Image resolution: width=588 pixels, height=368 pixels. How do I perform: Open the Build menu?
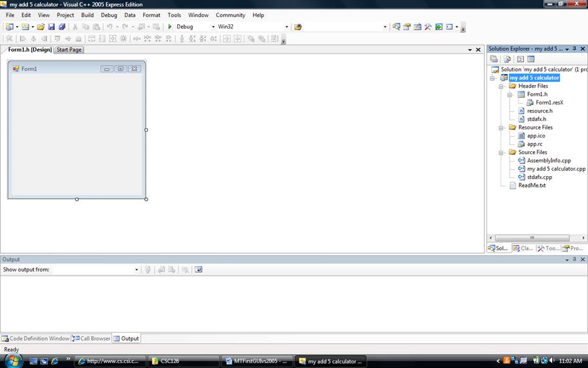pos(87,15)
